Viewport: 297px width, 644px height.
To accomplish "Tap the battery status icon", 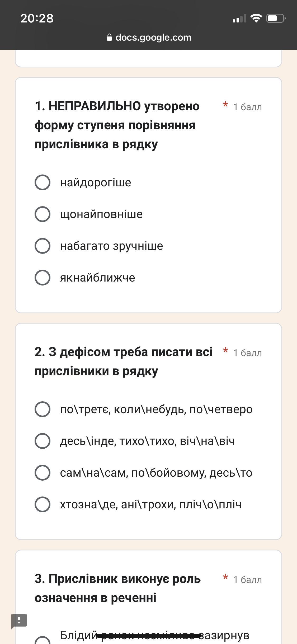I will [x=276, y=18].
